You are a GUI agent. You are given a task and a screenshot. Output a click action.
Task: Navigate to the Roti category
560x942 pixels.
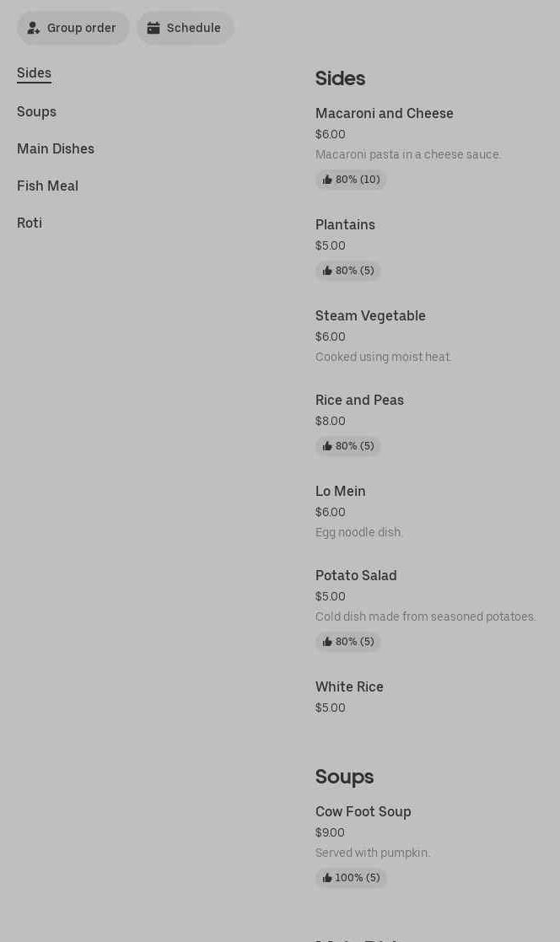pyautogui.click(x=30, y=223)
